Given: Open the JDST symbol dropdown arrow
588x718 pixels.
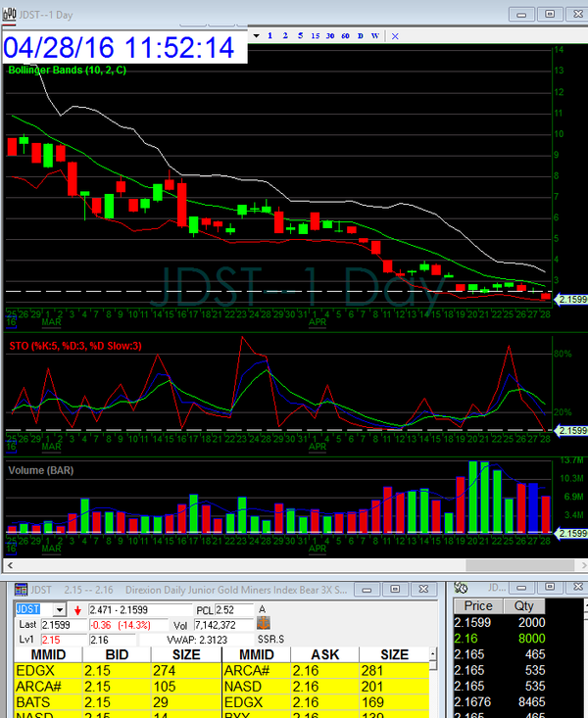Looking at the screenshot, I should [x=60, y=610].
